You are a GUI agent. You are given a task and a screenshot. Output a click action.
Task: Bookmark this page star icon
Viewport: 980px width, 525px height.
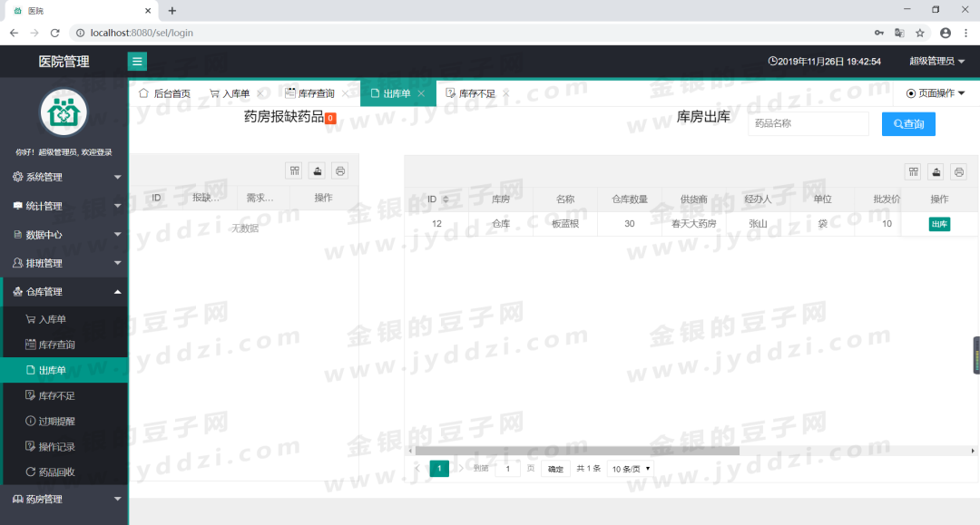click(920, 33)
